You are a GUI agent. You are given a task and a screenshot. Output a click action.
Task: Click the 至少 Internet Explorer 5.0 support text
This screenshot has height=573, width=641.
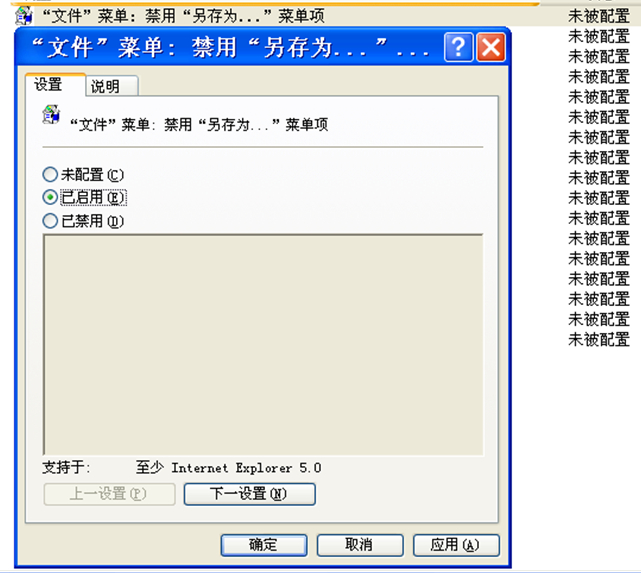229,468
